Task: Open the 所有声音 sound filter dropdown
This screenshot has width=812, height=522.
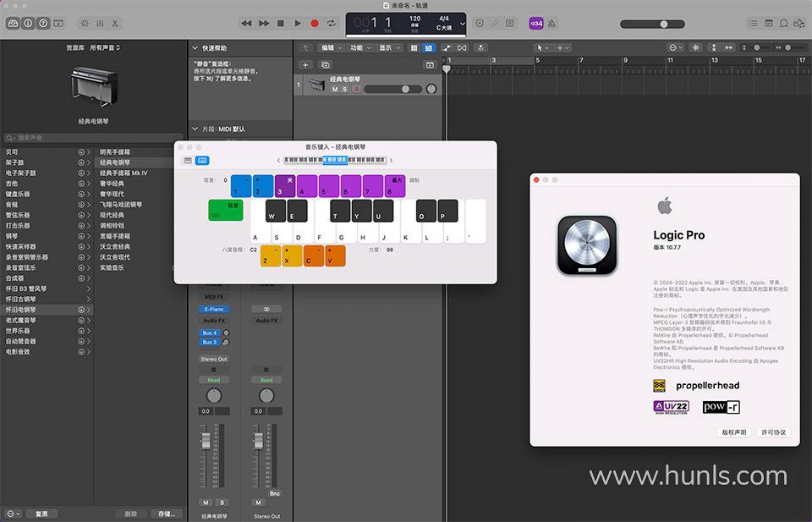Action: pos(105,48)
